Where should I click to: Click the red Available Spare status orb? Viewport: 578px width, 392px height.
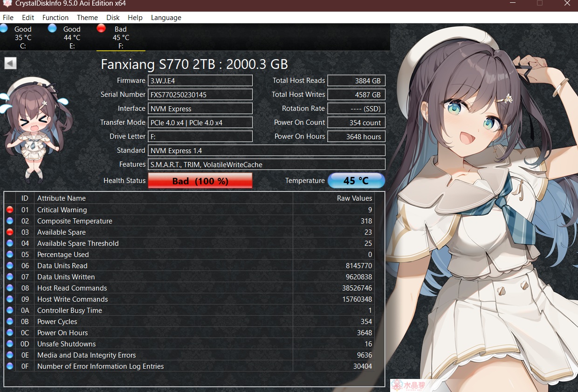[x=10, y=232]
